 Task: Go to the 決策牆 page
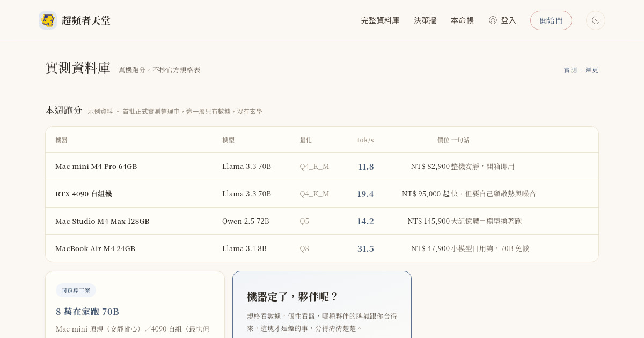pos(425,20)
